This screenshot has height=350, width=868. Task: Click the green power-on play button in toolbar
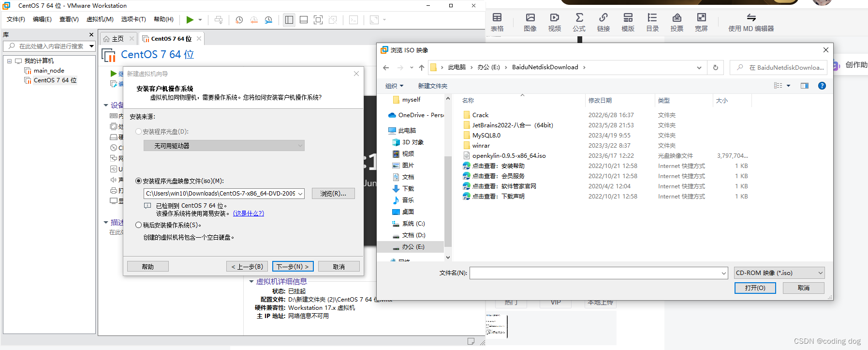(x=190, y=20)
